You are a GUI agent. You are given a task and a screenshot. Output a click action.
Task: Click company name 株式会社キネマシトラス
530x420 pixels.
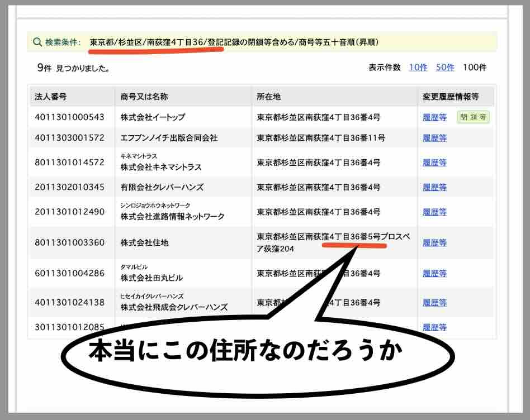[x=161, y=167]
